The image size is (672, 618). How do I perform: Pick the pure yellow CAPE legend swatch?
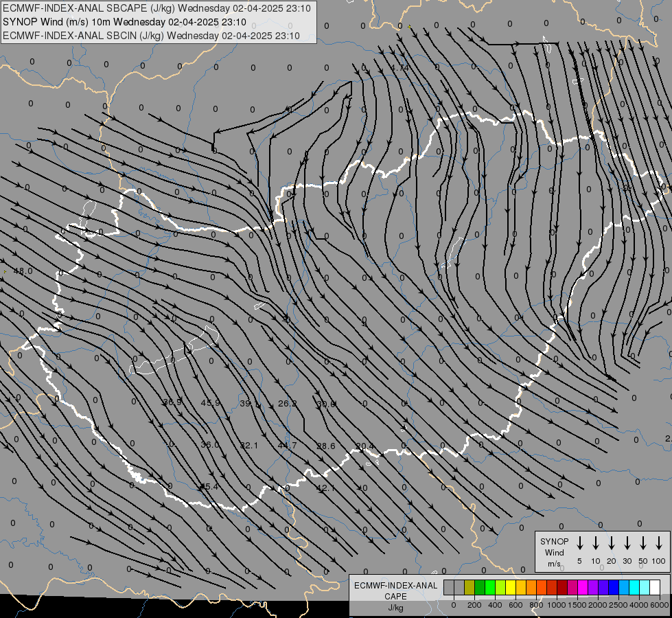point(511,588)
